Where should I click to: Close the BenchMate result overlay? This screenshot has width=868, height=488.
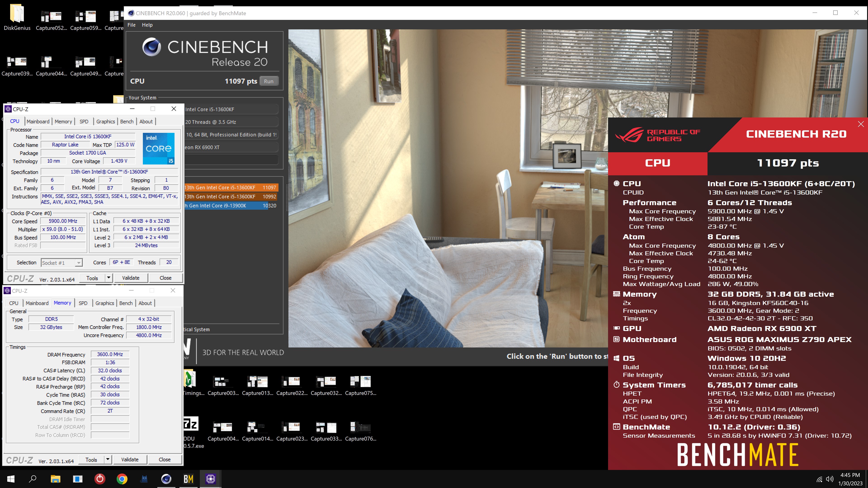861,124
